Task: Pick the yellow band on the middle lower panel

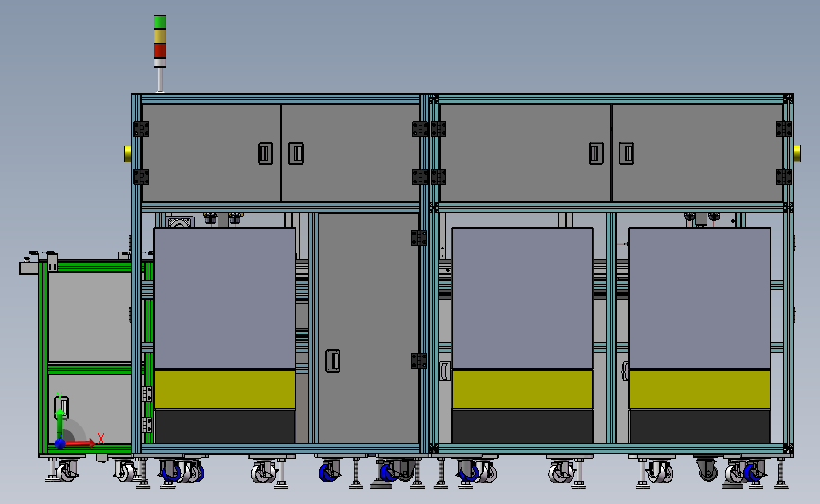Action: point(522,390)
